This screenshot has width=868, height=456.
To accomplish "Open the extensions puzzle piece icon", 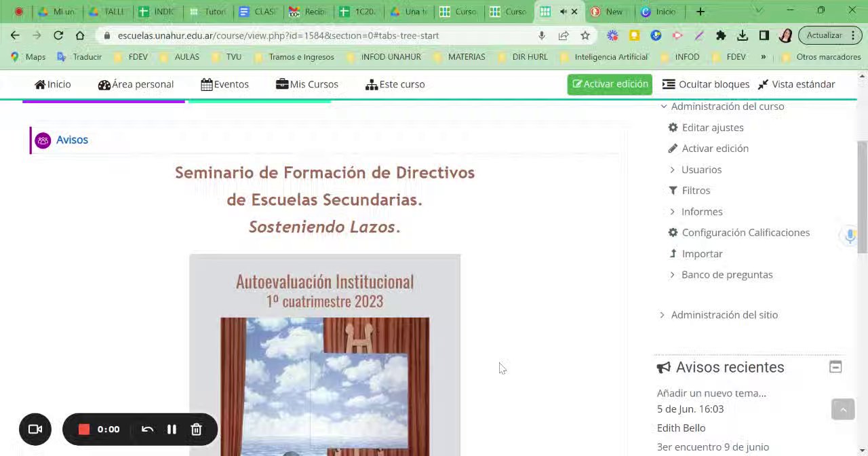I will (721, 35).
